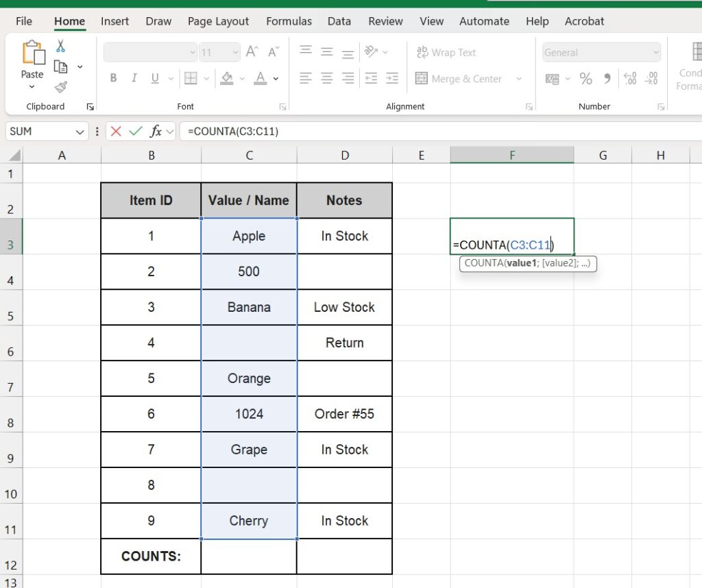Image resolution: width=702 pixels, height=588 pixels.
Task: Click the Percent Style icon
Action: click(585, 79)
